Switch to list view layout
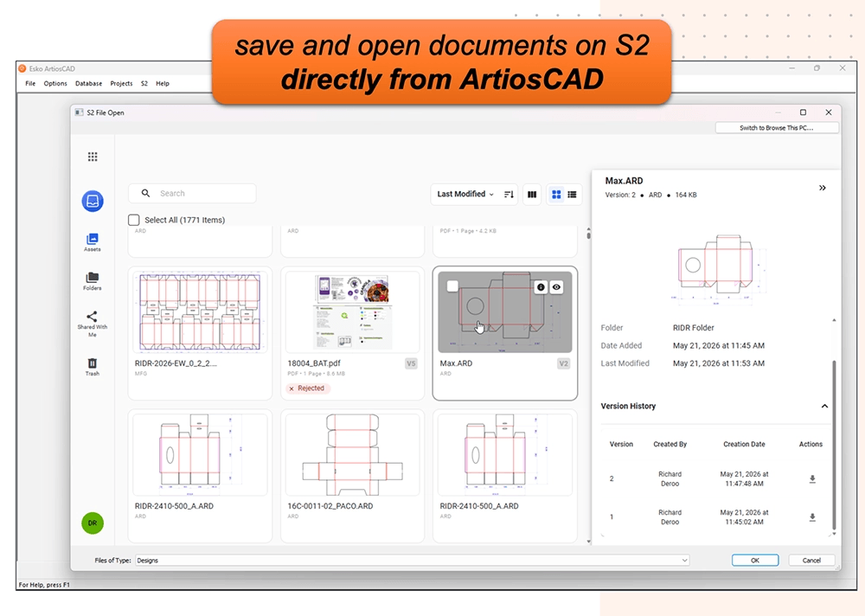The width and height of the screenshot is (865, 616). [x=572, y=195]
